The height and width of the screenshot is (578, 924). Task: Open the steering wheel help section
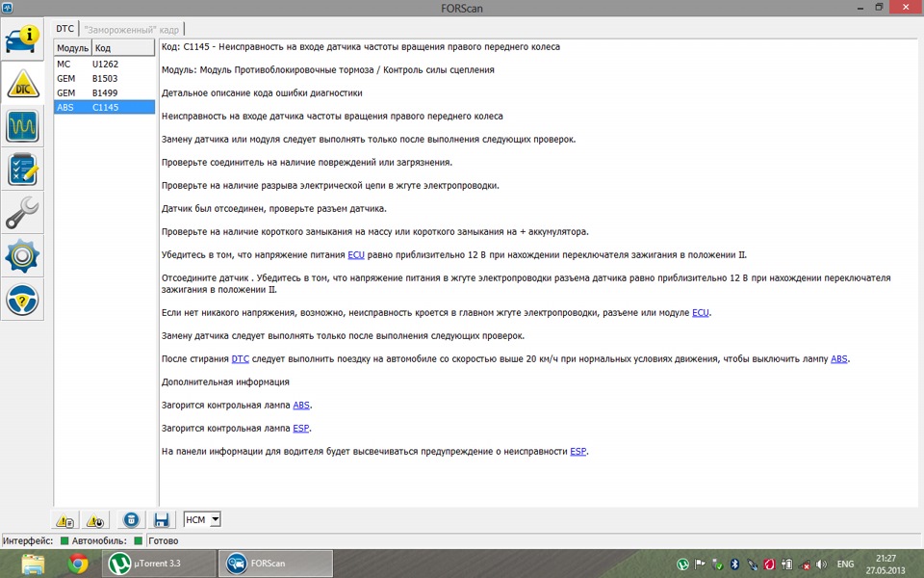[22, 301]
